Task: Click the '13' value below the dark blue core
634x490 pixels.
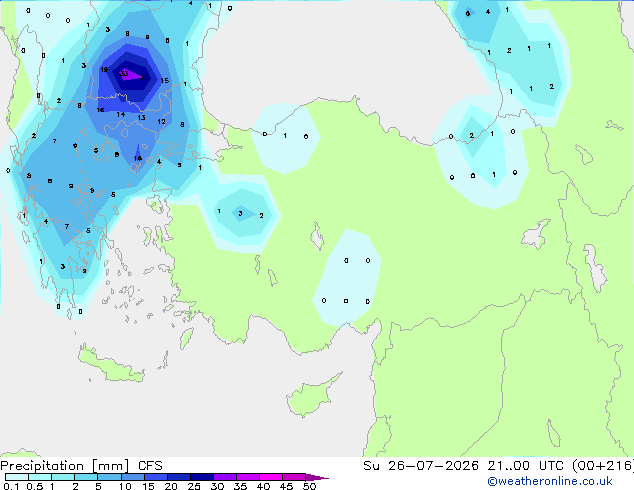Action: [x=141, y=117]
